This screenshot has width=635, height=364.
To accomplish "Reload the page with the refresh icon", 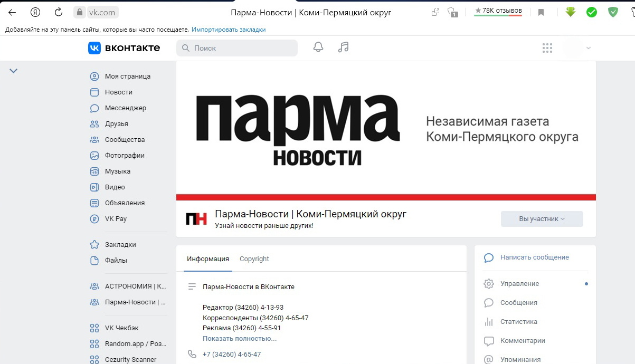I will (x=59, y=12).
